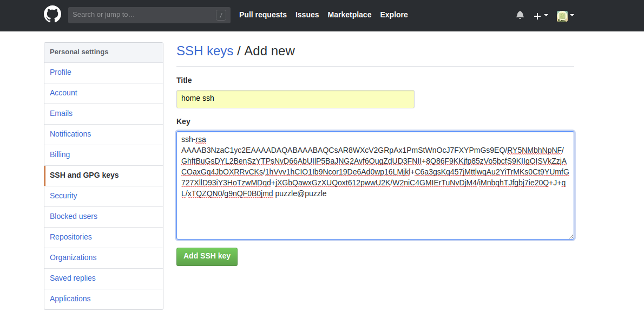644x317 pixels.
Task: Grab the Key textarea resize handle
Action: [x=570, y=236]
